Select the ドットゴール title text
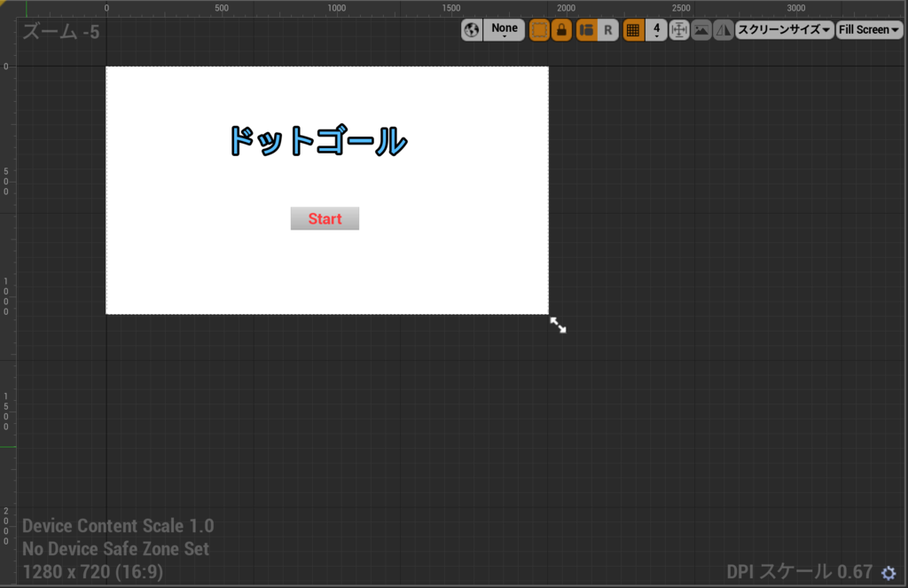908x588 pixels. point(317,138)
